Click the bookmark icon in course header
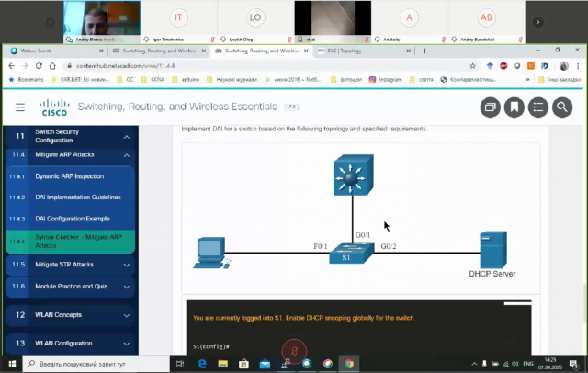 point(514,107)
